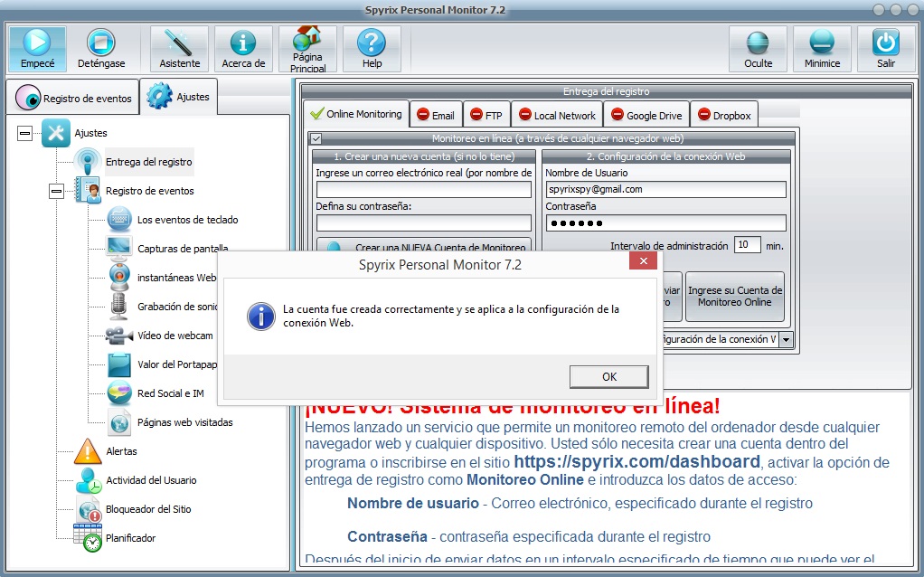Toggle the Monitoreo en línea checkbox
The image size is (924, 577).
pos(316,139)
